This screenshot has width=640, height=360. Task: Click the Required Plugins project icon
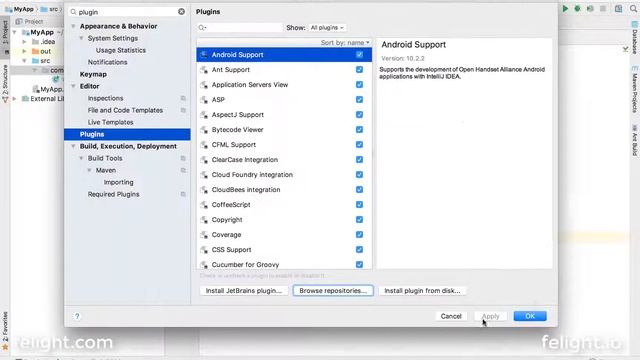183,194
